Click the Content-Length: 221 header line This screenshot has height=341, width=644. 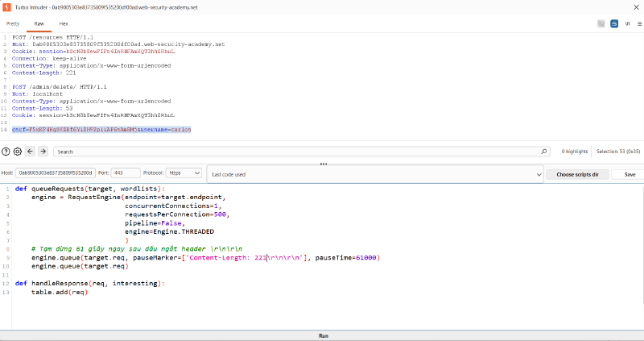click(x=44, y=73)
